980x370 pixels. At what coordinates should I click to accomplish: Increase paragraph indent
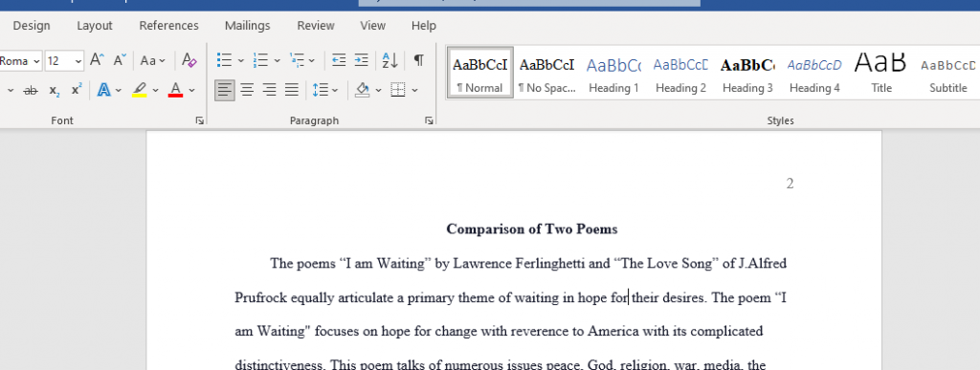(361, 60)
